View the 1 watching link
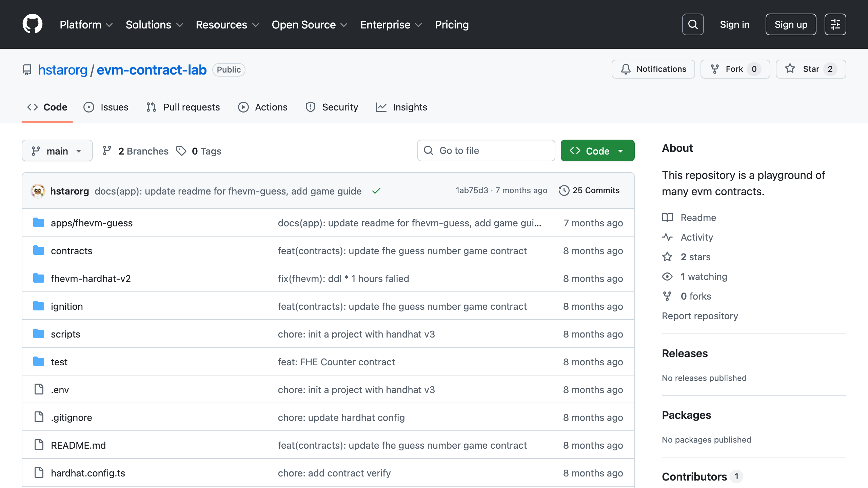 point(704,277)
